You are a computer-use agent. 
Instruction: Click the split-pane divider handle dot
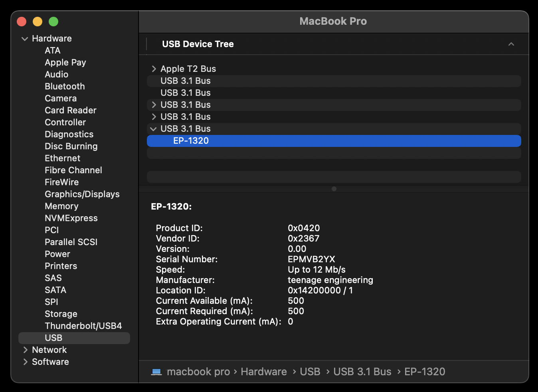(x=334, y=189)
